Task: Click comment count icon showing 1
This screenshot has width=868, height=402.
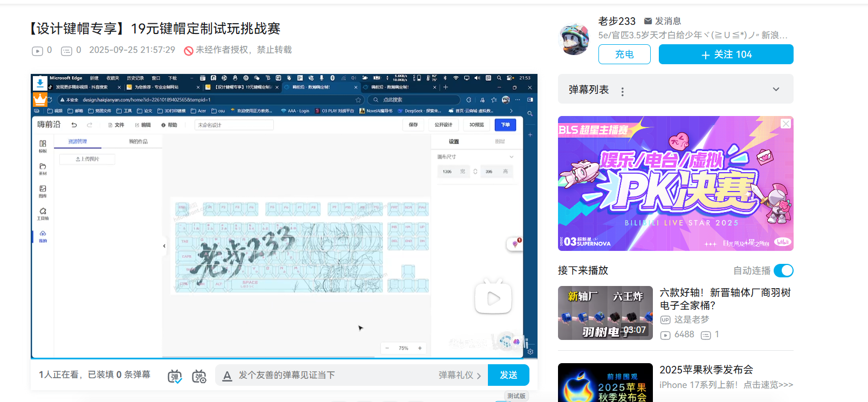Action: point(706,335)
